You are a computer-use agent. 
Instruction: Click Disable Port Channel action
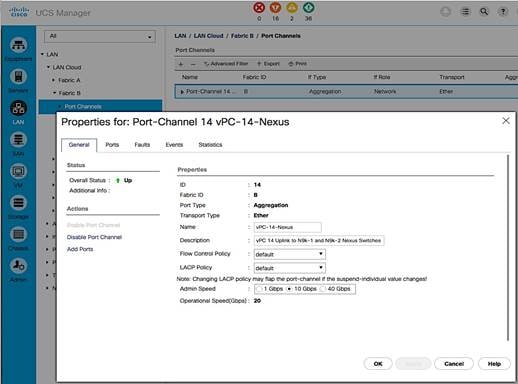(x=94, y=237)
